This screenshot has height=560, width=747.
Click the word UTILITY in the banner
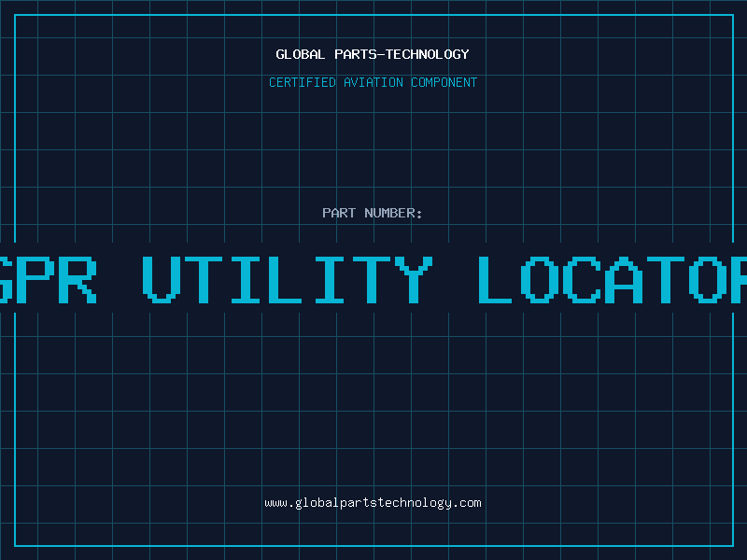coord(288,279)
